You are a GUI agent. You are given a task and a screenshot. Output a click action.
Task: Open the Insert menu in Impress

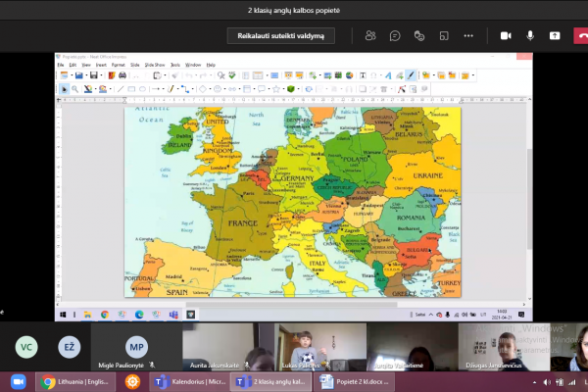point(101,65)
